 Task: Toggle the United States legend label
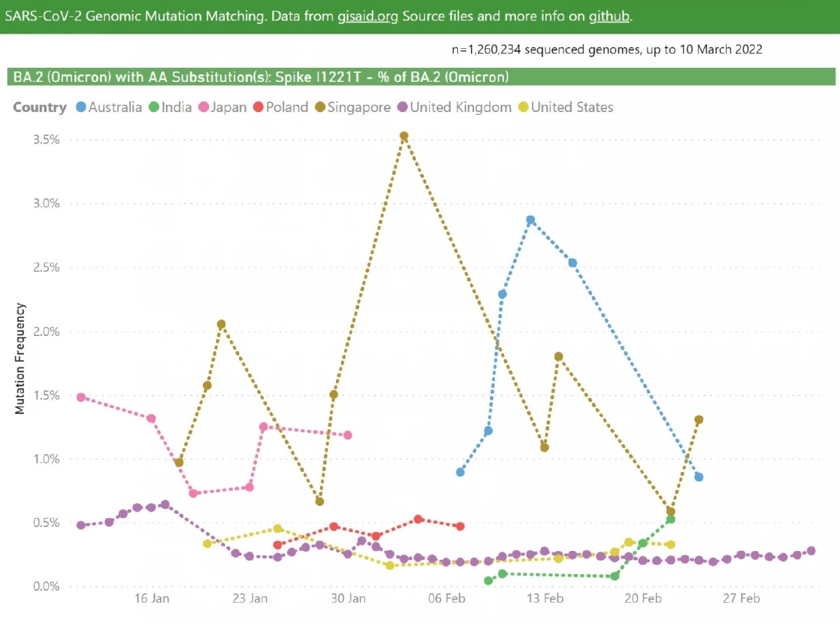(x=572, y=108)
